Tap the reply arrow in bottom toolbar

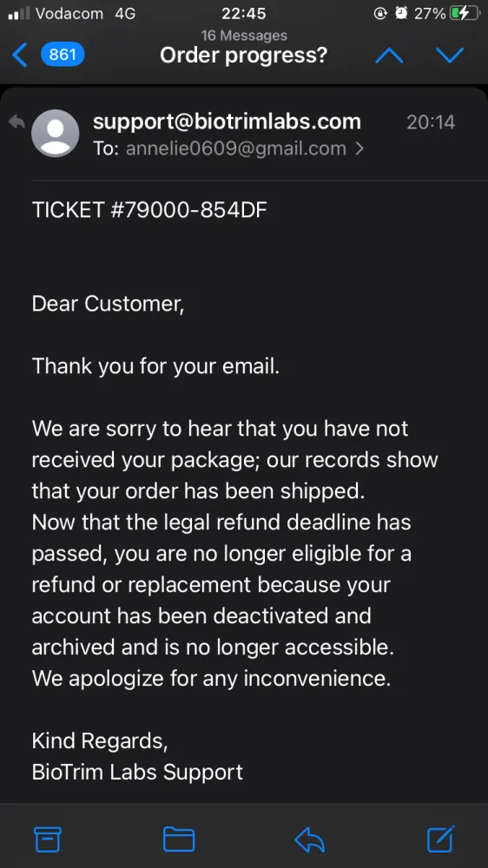click(310, 839)
